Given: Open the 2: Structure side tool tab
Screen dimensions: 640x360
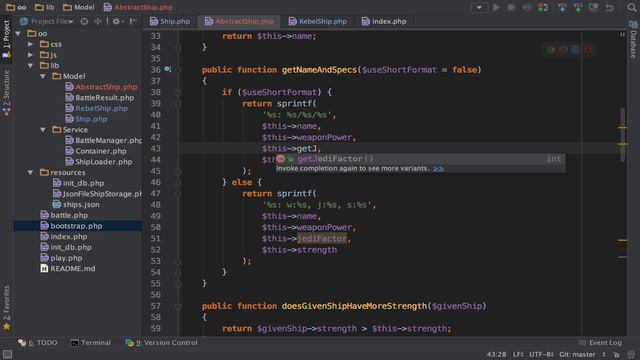Looking at the screenshot, I should pyautogui.click(x=6, y=93).
